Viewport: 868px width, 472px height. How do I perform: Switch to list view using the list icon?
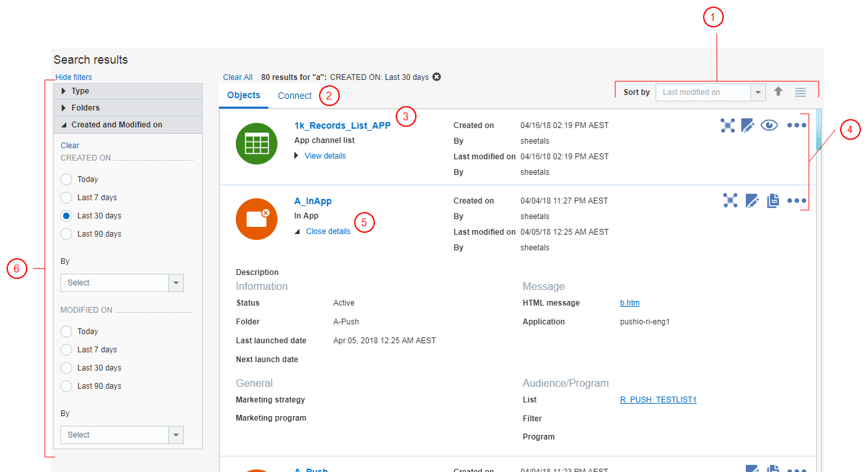coord(800,92)
